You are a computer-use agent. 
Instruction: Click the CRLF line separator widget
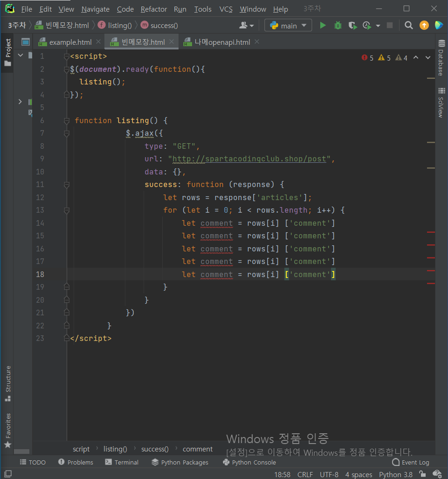tap(305, 474)
